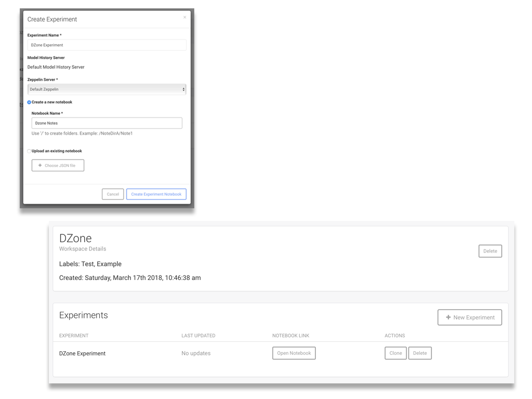Click the Experiments section heading
The height and width of the screenshot is (399, 532).
click(x=84, y=315)
